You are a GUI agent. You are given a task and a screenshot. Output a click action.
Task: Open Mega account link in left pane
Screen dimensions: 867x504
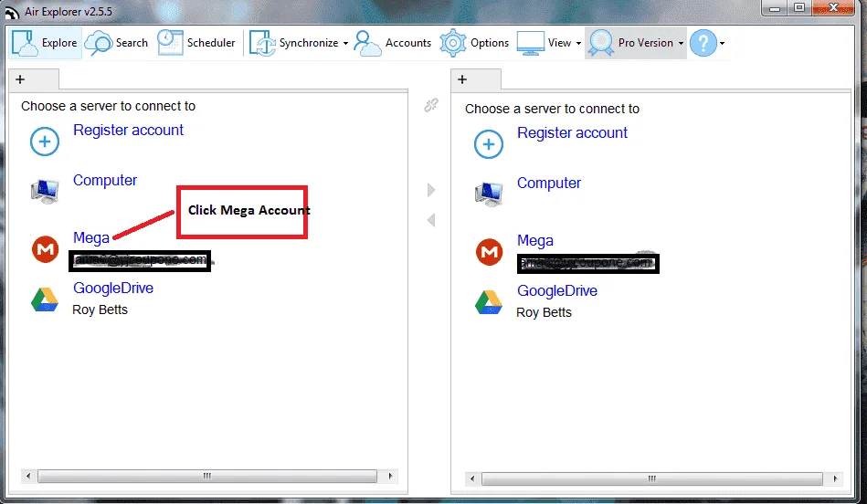coord(91,237)
